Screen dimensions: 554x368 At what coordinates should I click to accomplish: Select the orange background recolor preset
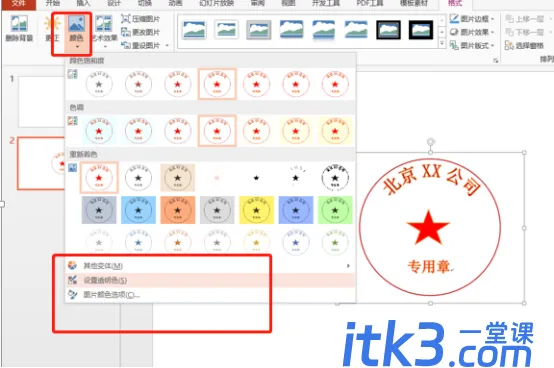(177, 210)
